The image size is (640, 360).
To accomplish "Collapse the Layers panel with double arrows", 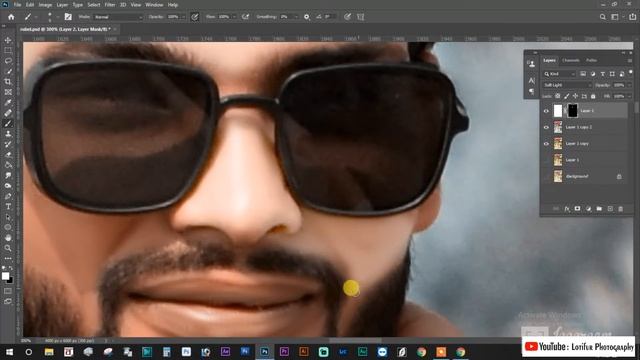I will [623, 53].
